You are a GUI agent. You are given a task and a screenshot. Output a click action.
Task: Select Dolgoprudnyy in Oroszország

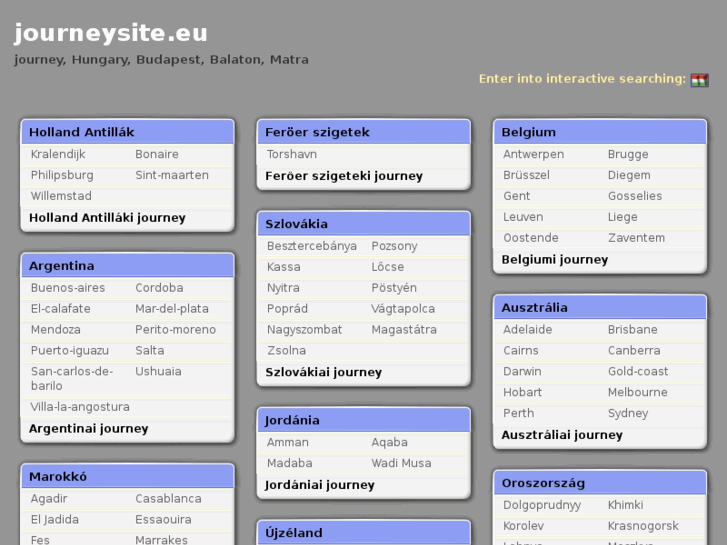click(x=542, y=505)
